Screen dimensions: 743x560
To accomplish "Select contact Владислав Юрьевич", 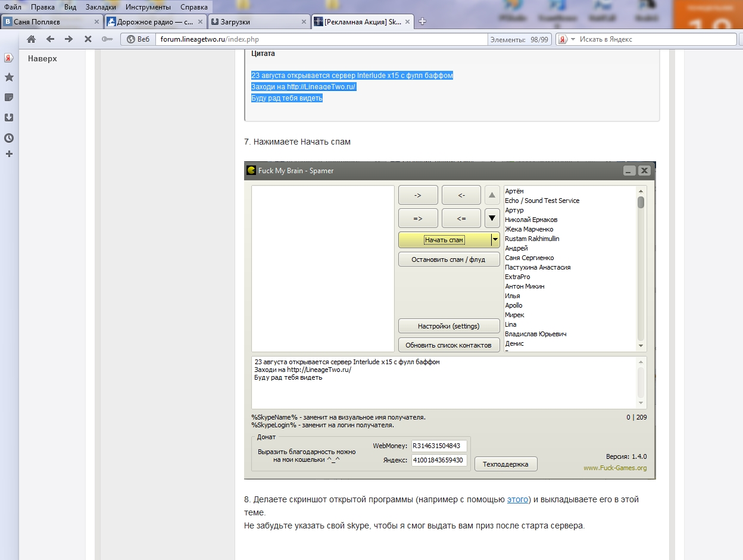I will click(535, 334).
